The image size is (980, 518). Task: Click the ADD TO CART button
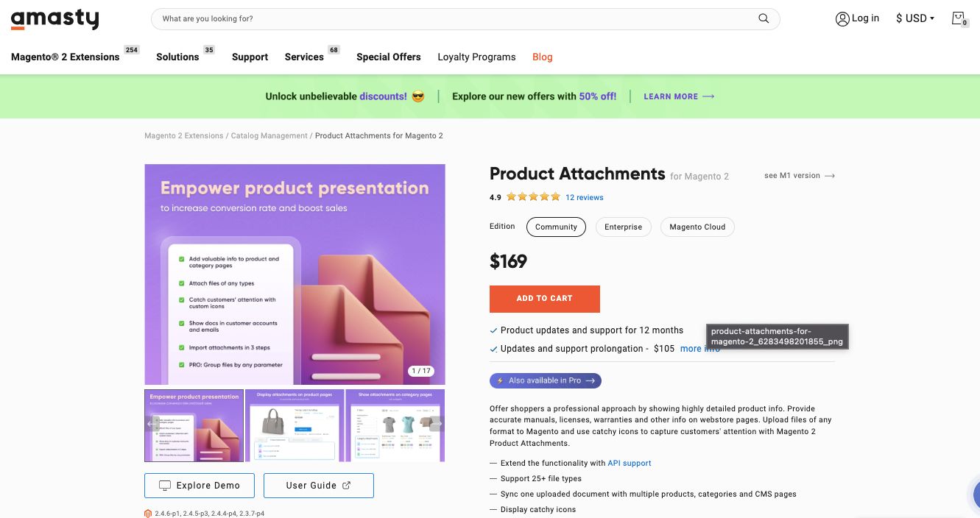[545, 299]
